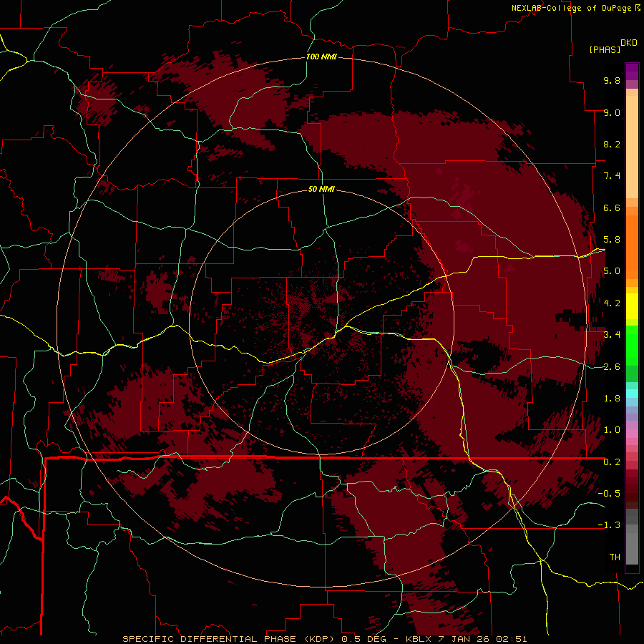Click the 9.8 value on the color scale
Image resolution: width=644 pixels, height=644 pixels.
[x=612, y=80]
